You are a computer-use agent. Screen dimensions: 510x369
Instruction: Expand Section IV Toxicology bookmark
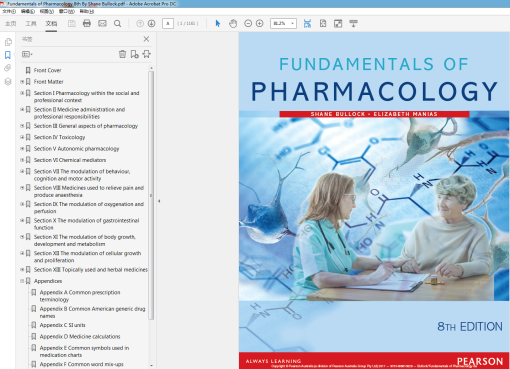pyautogui.click(x=22, y=137)
